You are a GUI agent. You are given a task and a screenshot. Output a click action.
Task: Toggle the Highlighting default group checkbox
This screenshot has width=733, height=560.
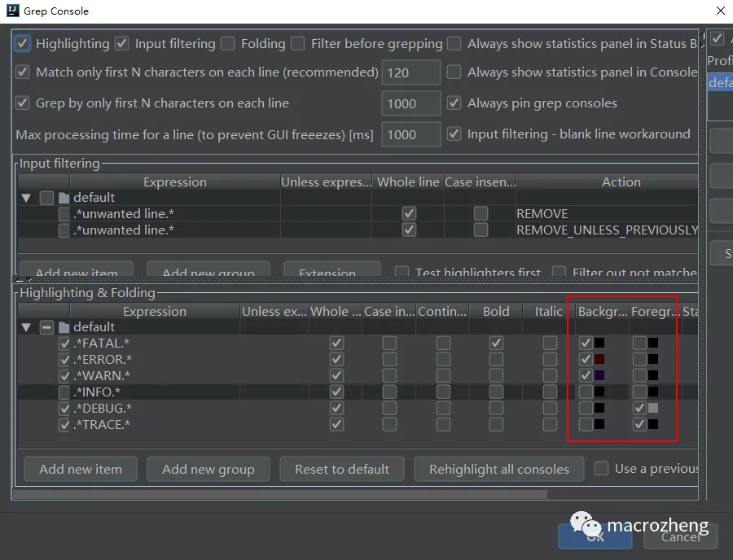pyautogui.click(x=46, y=327)
